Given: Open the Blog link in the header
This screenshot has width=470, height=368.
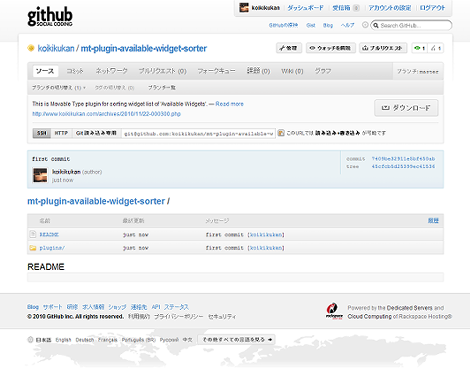Looking at the screenshot, I should pos(328,25).
